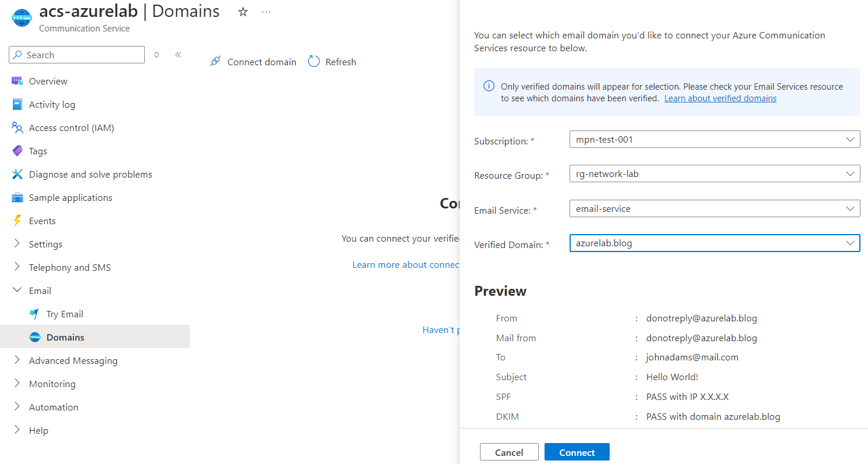Click the Tags icon in the sidebar
868x464 pixels.
17,151
